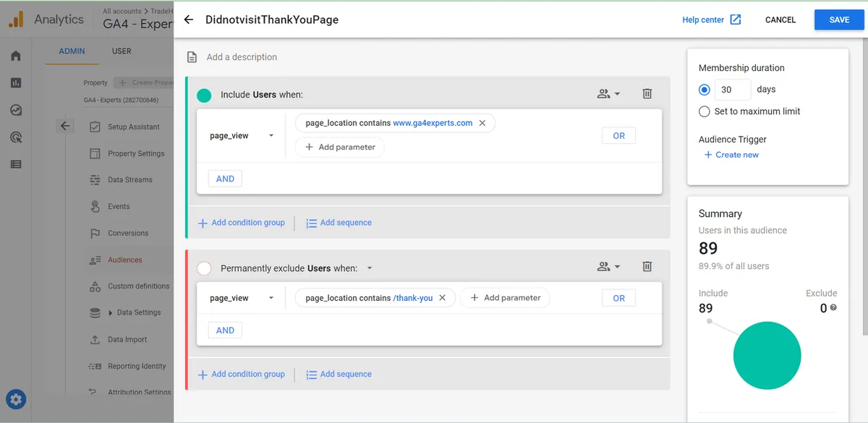This screenshot has height=423, width=868.
Task: Click the green summary pie chart
Action: pos(767,356)
